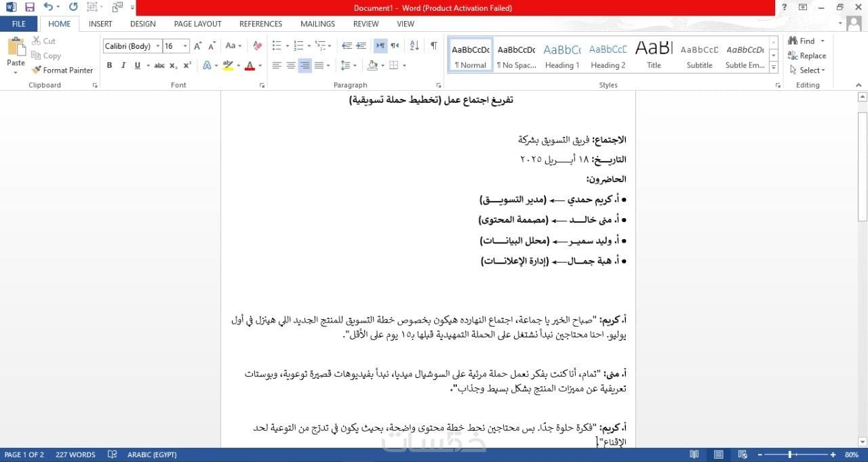Open the Paste clipboard icon
This screenshot has height=462, width=868.
pyautogui.click(x=16, y=48)
